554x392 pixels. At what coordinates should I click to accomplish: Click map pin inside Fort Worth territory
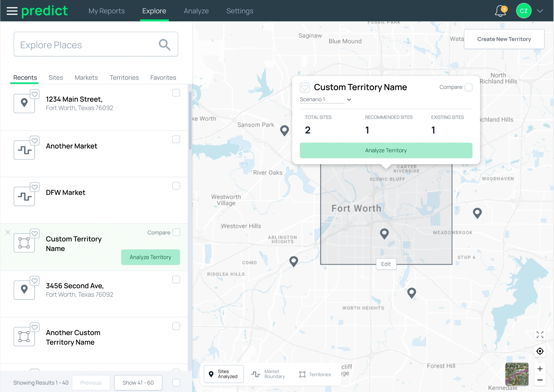[384, 234]
